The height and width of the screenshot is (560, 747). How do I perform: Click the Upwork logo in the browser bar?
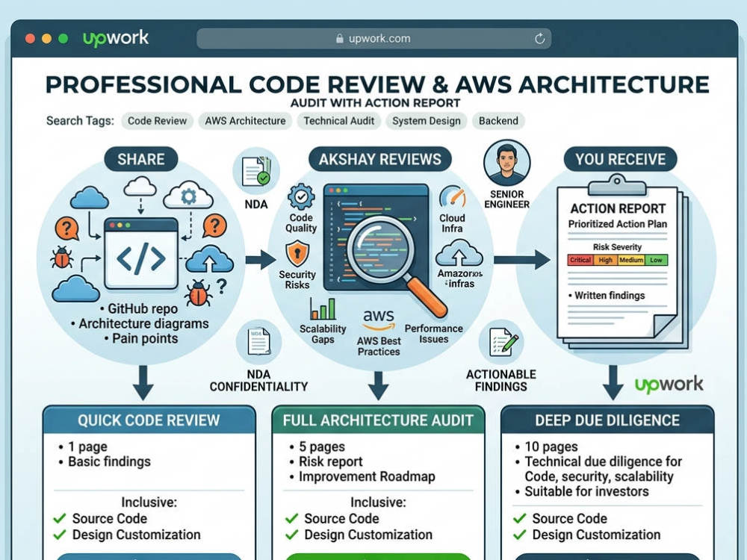115,38
